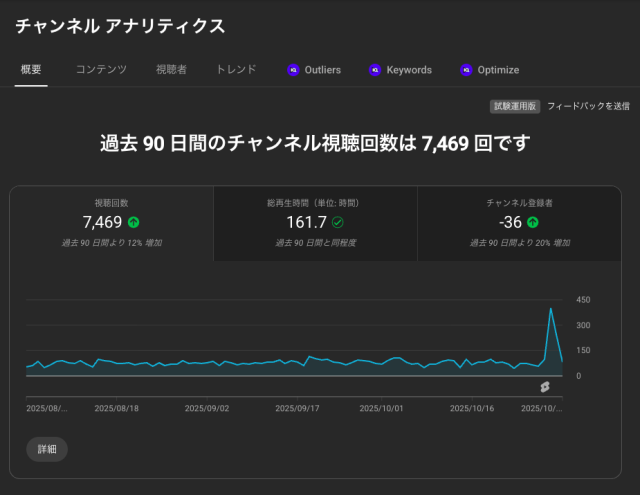Select the 概要 tab
The height and width of the screenshot is (495, 640).
[31, 70]
